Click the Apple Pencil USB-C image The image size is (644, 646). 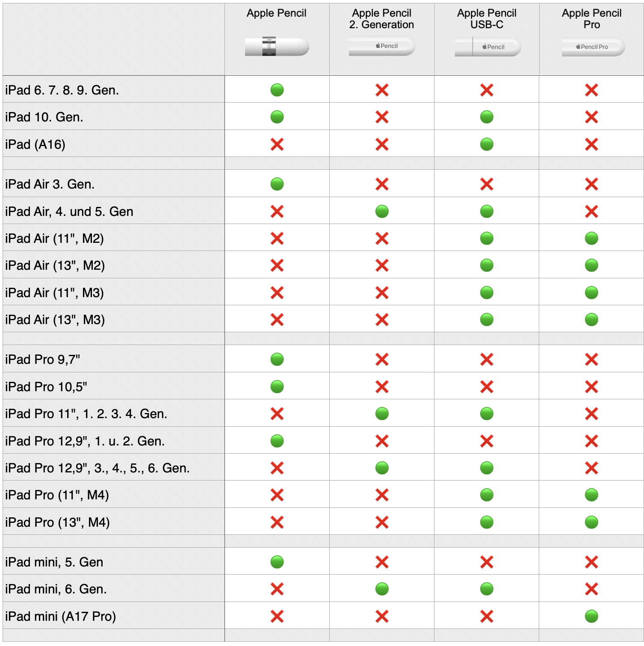(x=487, y=47)
